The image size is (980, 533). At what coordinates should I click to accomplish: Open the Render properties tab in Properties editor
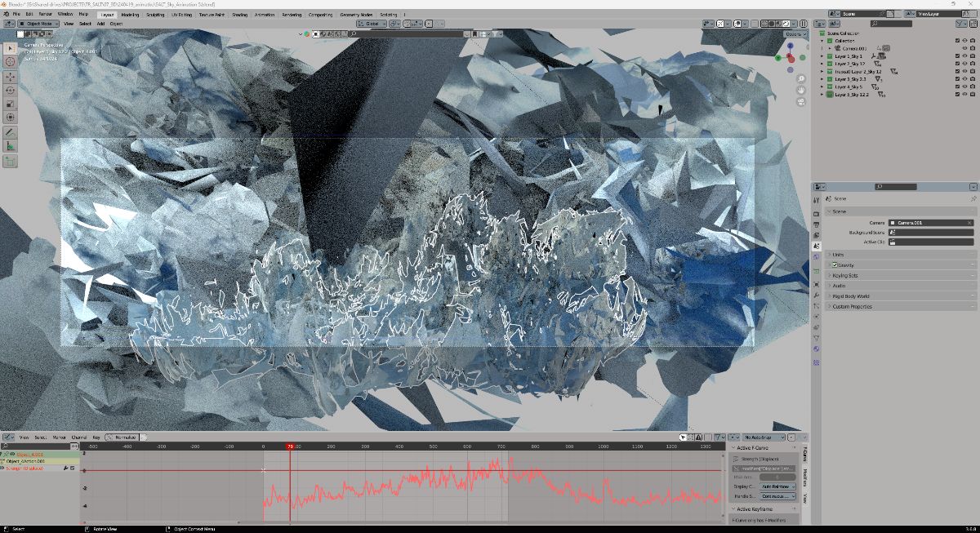[x=816, y=215]
